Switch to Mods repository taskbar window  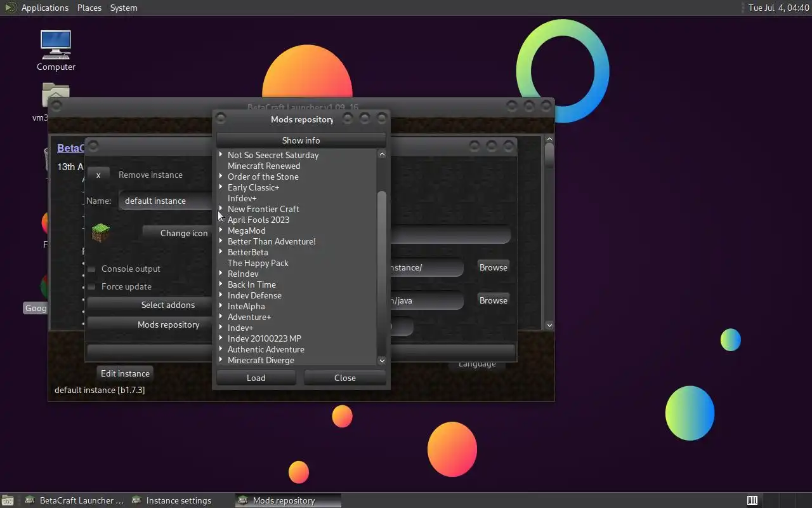point(288,500)
